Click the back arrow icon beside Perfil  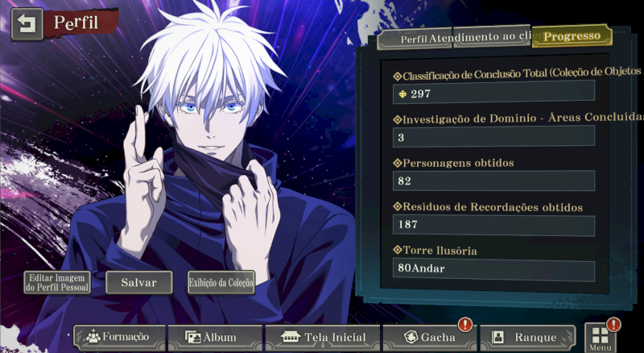click(x=27, y=24)
